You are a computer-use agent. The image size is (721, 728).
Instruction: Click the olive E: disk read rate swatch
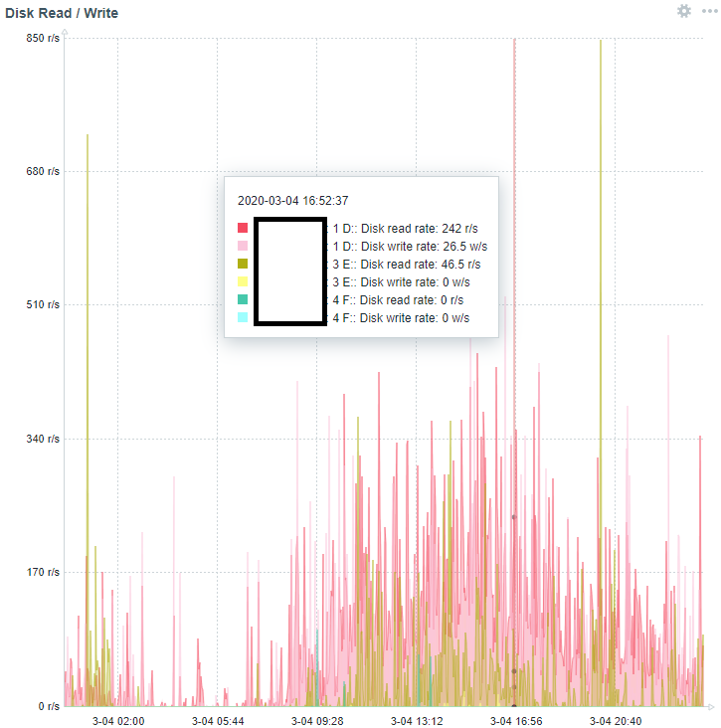click(243, 264)
